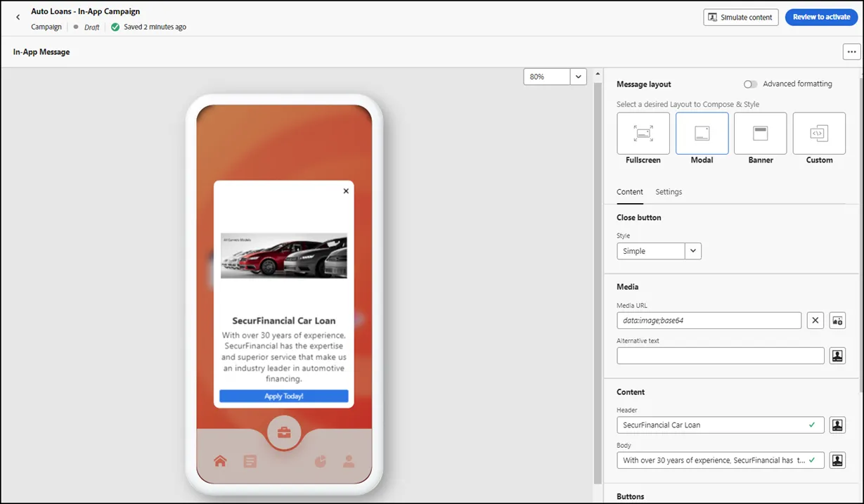Open personalization icon for Header field
Screen dimensions: 864x504
pyautogui.click(x=837, y=425)
